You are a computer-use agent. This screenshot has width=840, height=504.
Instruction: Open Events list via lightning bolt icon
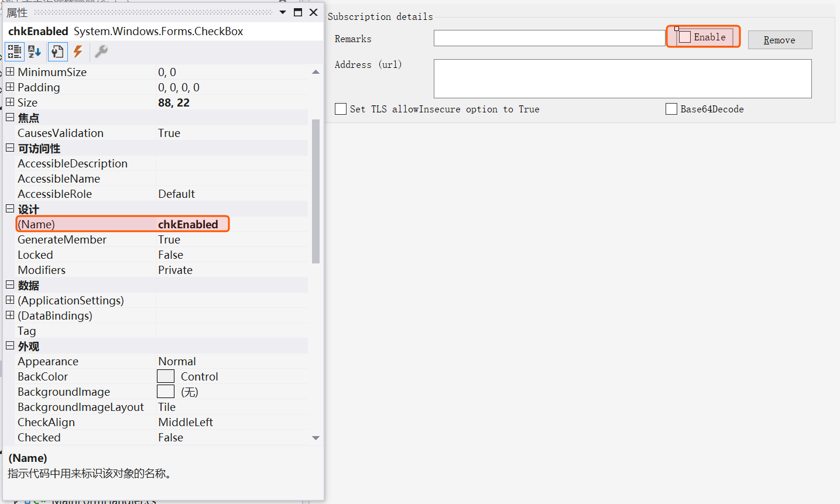point(78,52)
